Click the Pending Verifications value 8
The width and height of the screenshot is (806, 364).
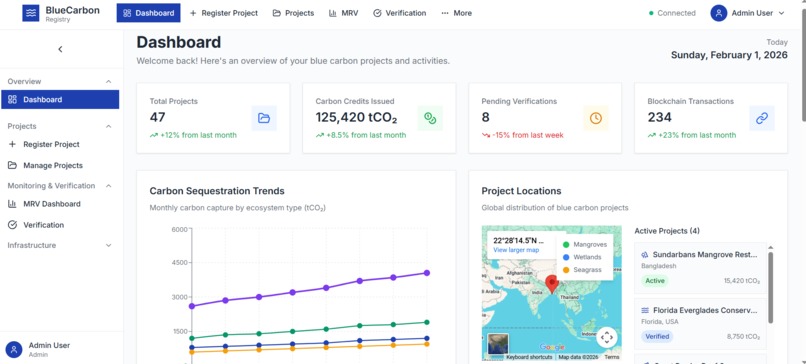(485, 117)
